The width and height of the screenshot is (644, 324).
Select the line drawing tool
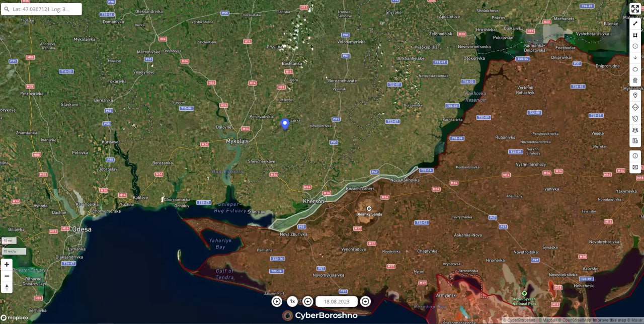tap(635, 23)
